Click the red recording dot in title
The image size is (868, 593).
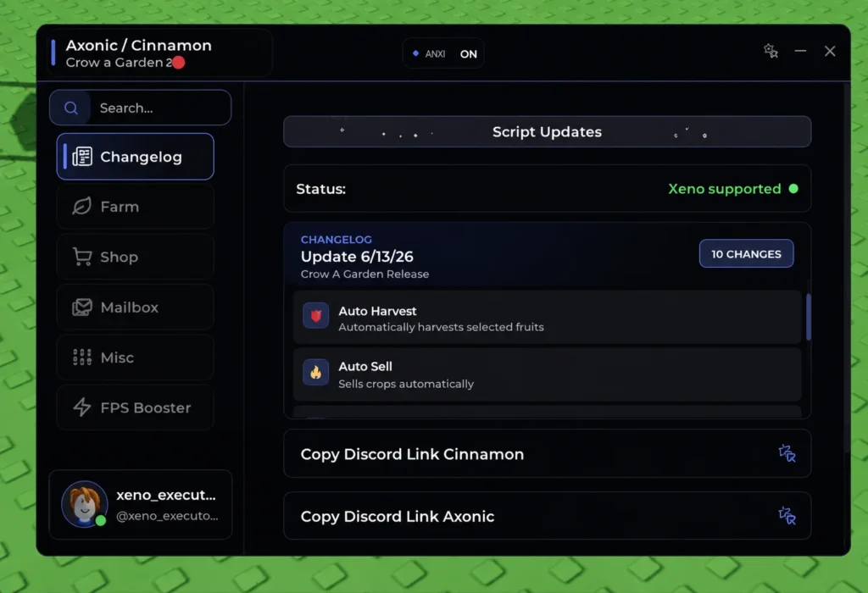click(178, 63)
